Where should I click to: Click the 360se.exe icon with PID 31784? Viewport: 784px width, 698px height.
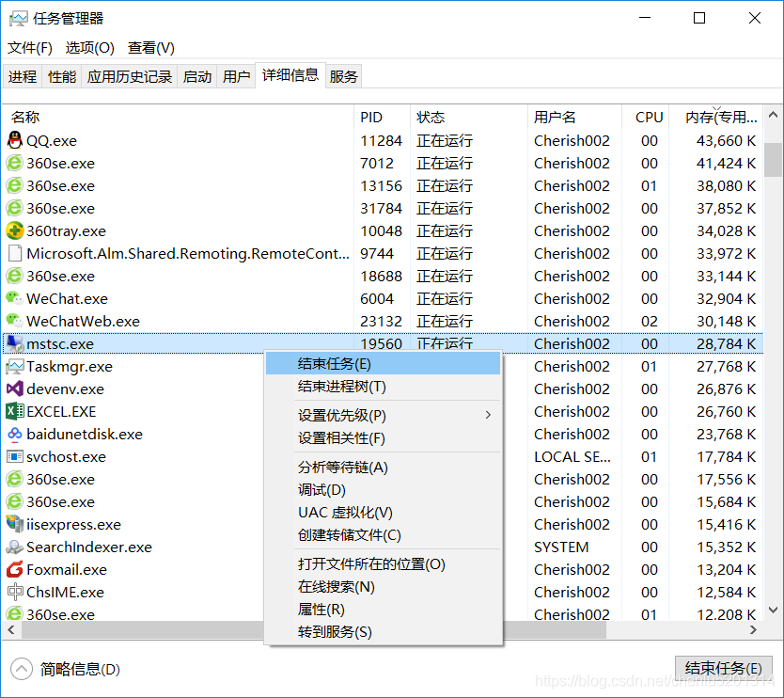click(x=15, y=208)
